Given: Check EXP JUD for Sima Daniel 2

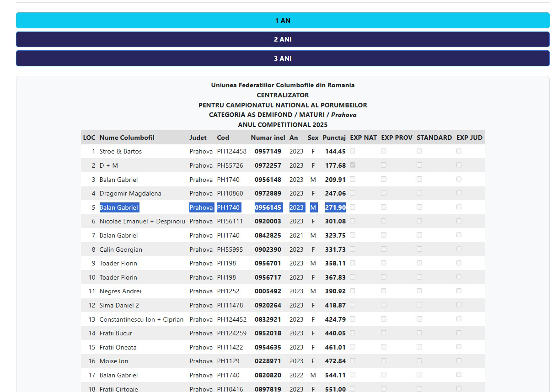Looking at the screenshot, I should 459,305.
